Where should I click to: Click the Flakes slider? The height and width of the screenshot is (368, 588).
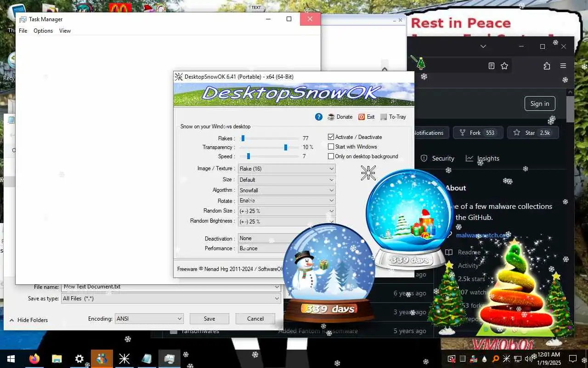click(270, 138)
